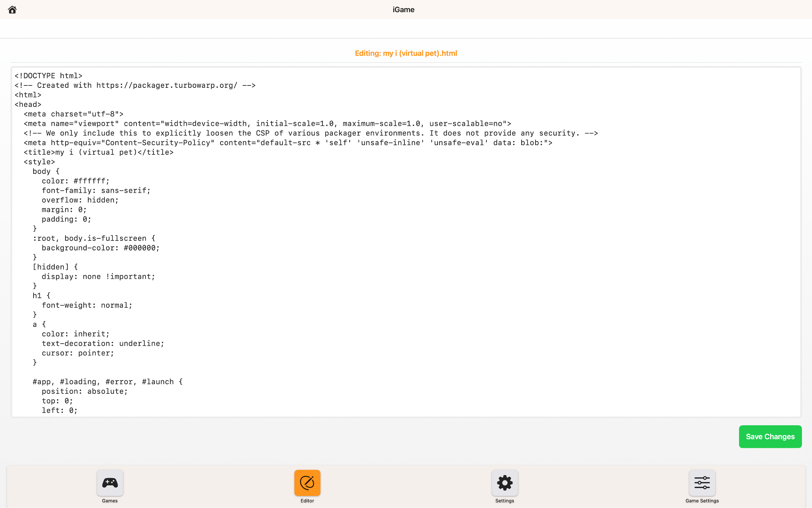Open the Games tab icon
Screen dimensions: 812x508
(110, 483)
